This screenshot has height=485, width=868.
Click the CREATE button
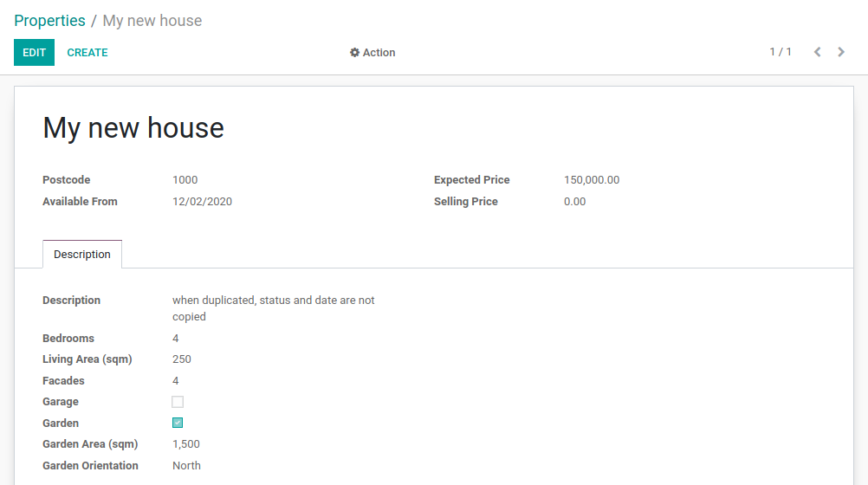pyautogui.click(x=87, y=53)
